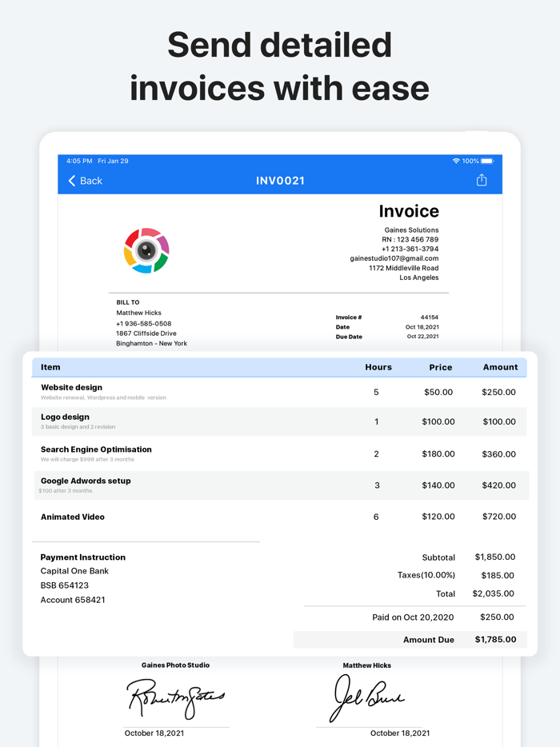Tap the Oct 18,2021 invoice date

point(422,327)
